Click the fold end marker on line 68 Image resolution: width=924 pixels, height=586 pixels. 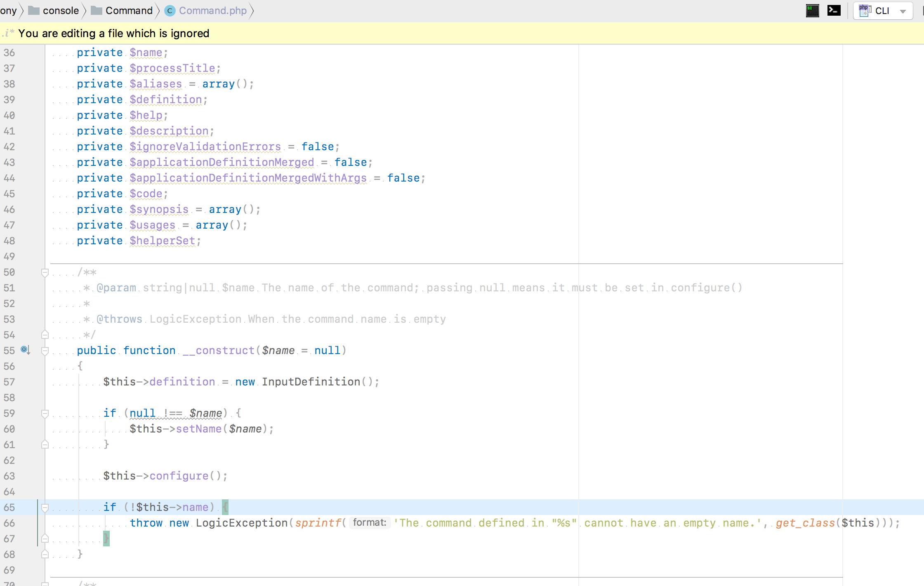[x=45, y=554]
